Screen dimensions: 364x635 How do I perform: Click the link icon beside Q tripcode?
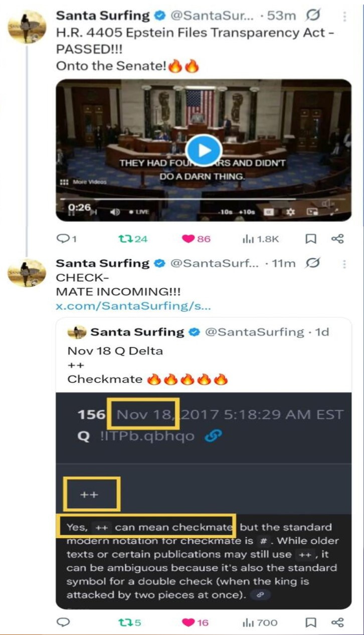(x=213, y=436)
